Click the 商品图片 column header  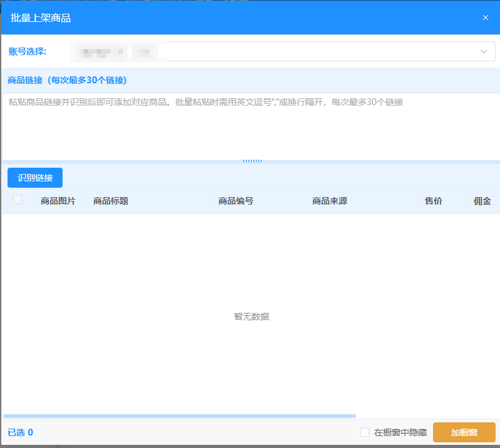point(58,201)
